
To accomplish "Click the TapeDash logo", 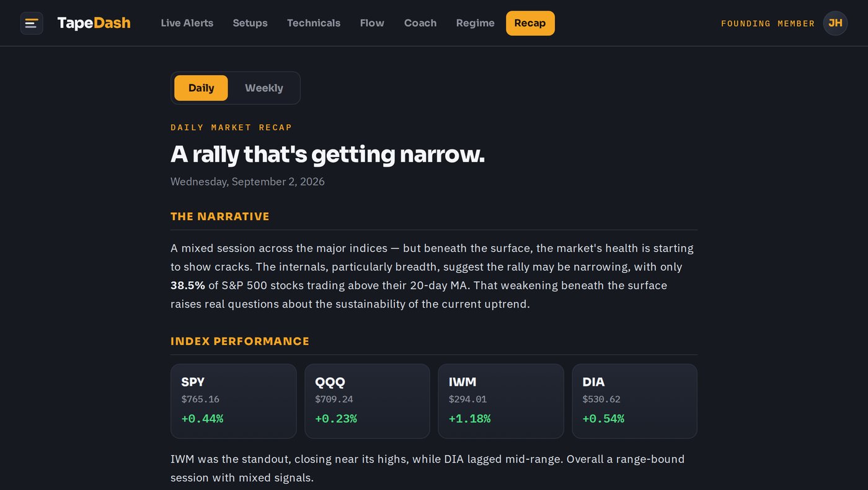I will click(94, 24).
